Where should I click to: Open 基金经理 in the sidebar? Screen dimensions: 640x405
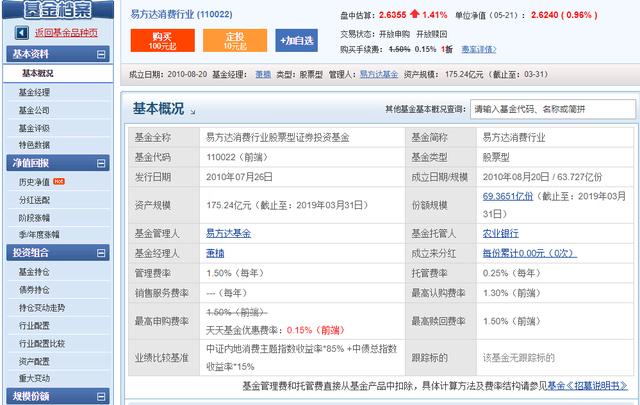(x=34, y=92)
